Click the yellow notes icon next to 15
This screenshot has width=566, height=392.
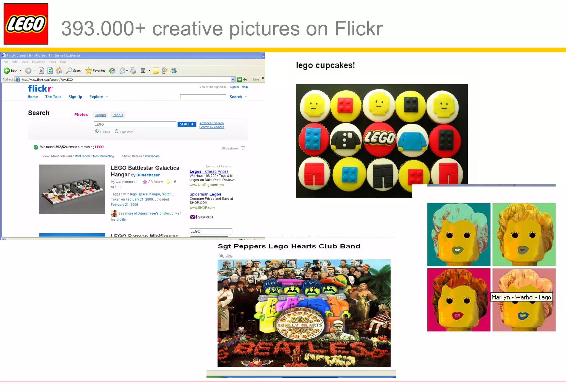click(169, 182)
